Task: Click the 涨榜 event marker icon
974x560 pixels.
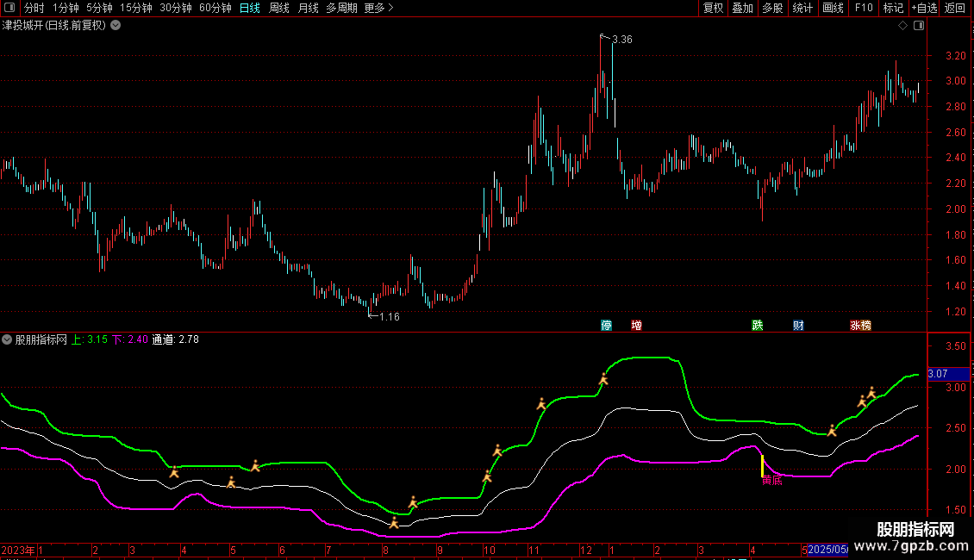Action: pyautogui.click(x=860, y=326)
